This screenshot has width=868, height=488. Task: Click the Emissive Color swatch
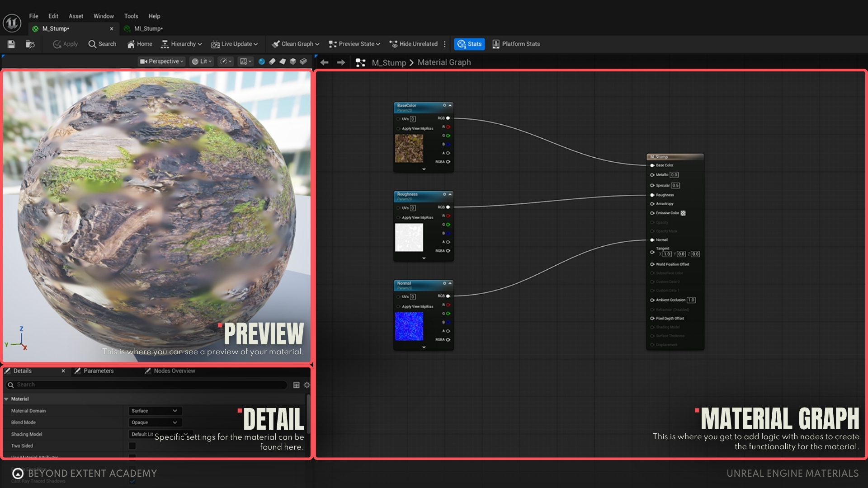(x=683, y=213)
